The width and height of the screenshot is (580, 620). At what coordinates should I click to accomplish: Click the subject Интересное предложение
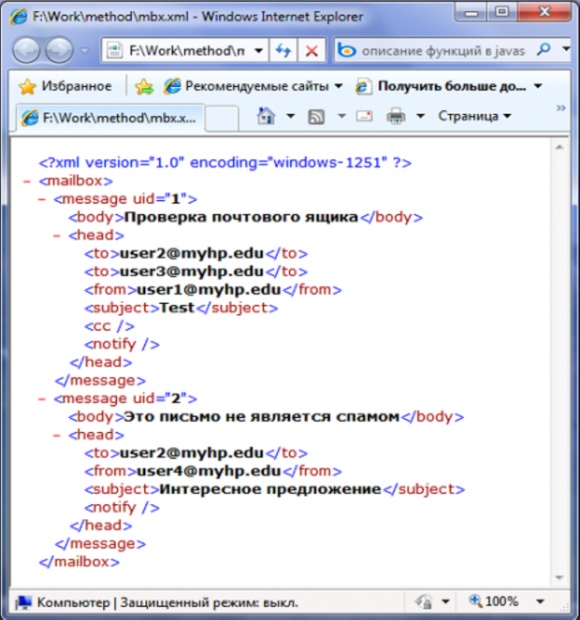point(270,490)
